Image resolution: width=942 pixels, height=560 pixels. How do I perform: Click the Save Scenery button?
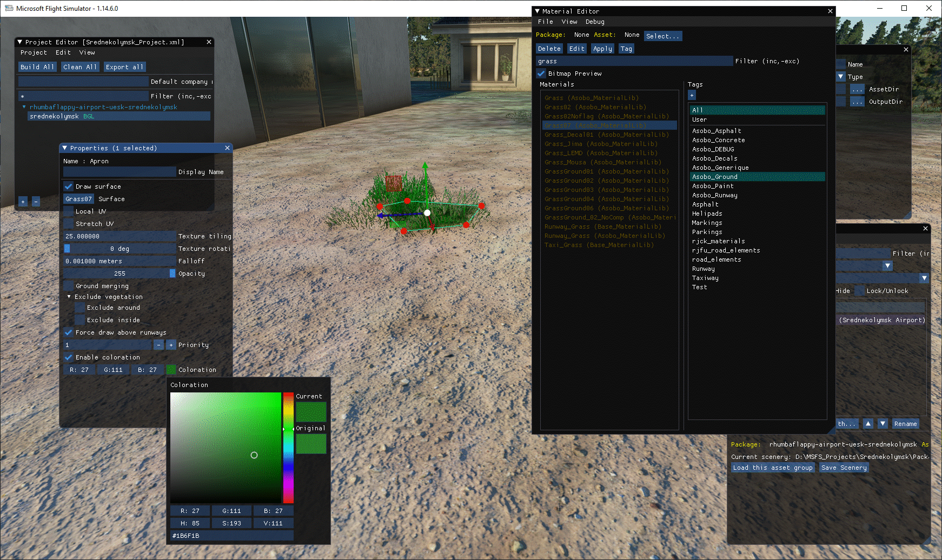[844, 468]
